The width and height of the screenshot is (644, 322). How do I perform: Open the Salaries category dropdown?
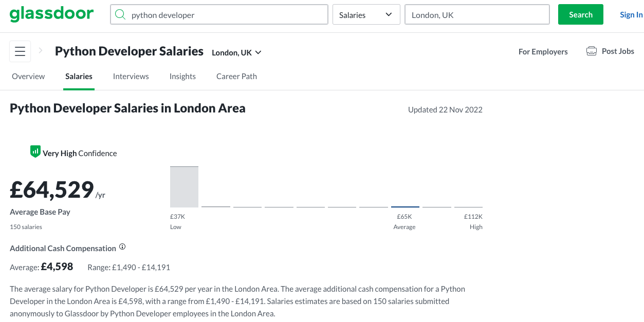click(366, 14)
